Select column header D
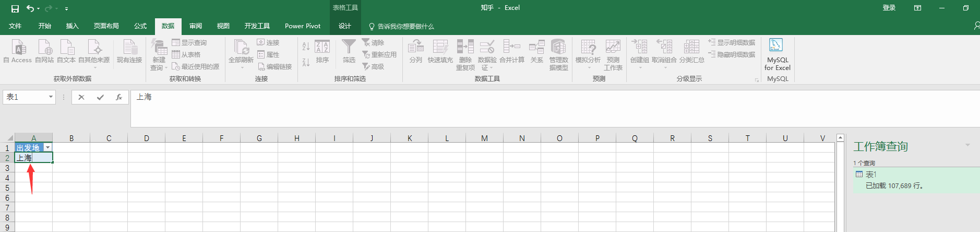Viewport: 980px width, 232px height. (x=147, y=138)
